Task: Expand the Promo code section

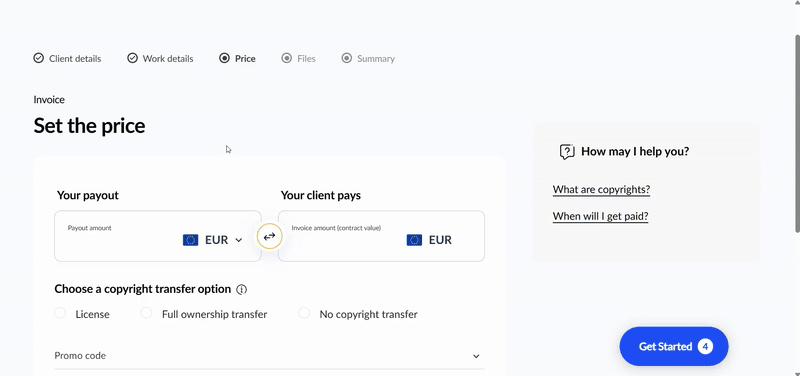Action: tap(269, 356)
